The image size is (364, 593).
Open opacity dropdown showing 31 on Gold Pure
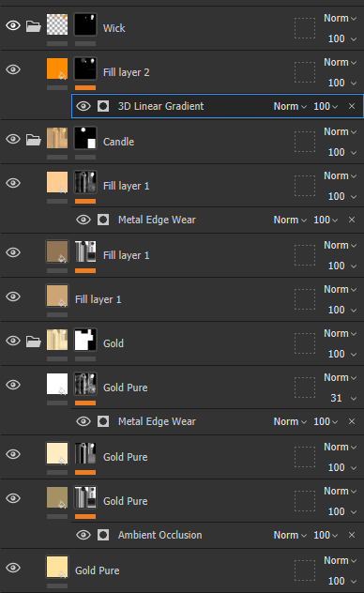point(343,398)
